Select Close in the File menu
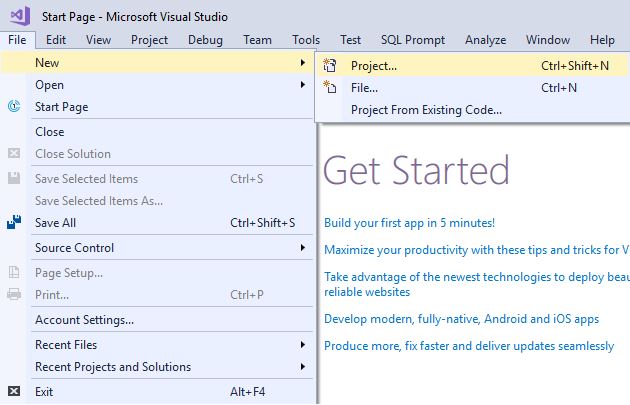This screenshot has height=405, width=630. [49, 132]
